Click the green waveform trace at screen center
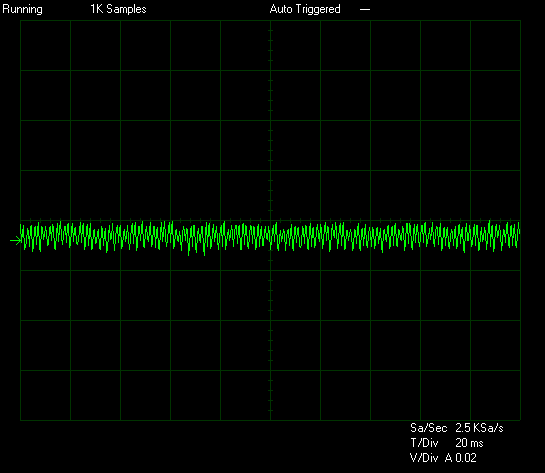Viewport: 545px width, 473px height. pyautogui.click(x=270, y=236)
